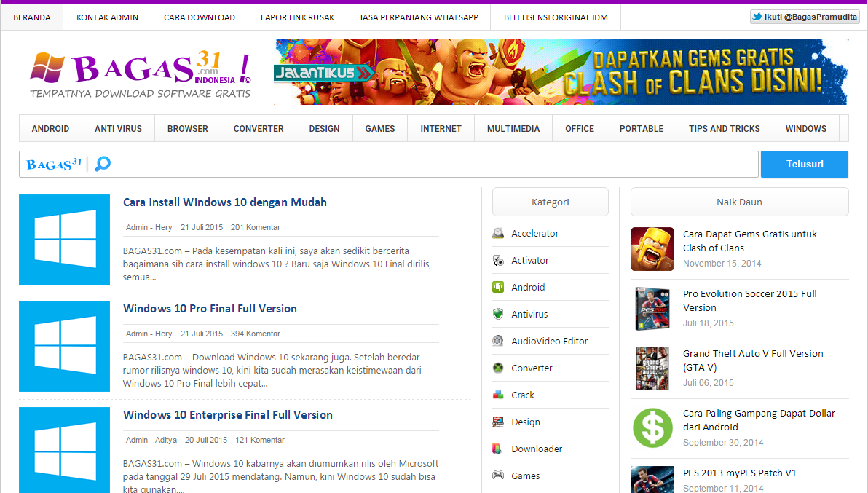Click the 121 Komentar link

[260, 440]
